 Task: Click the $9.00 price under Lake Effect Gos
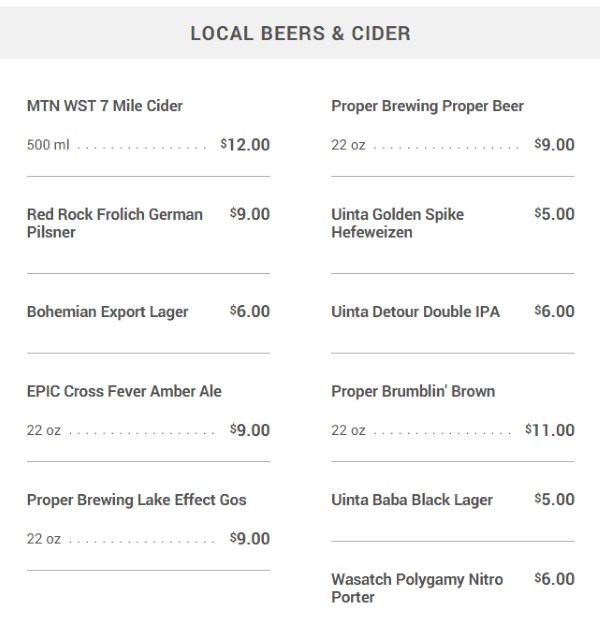click(x=250, y=539)
